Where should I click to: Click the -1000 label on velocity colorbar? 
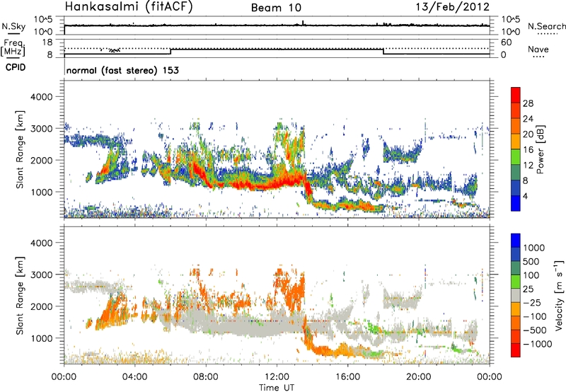pyautogui.click(x=538, y=344)
